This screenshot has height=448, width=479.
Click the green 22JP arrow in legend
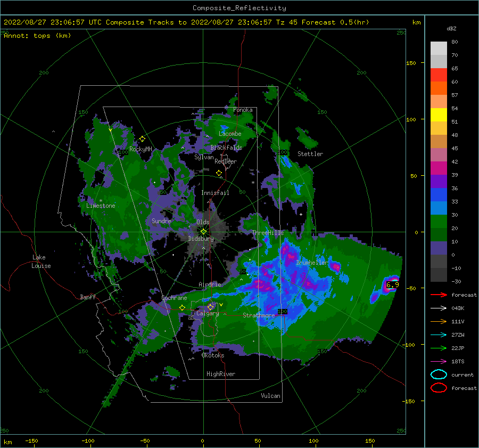point(439,348)
